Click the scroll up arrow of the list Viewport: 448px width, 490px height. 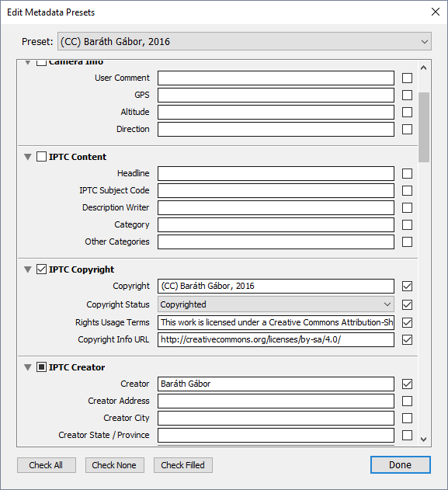pos(424,68)
